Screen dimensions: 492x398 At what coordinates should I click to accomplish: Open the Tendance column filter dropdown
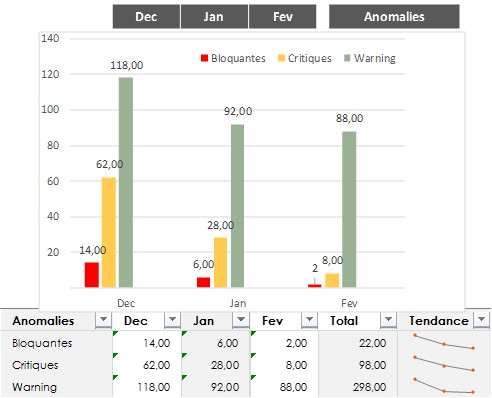click(481, 320)
